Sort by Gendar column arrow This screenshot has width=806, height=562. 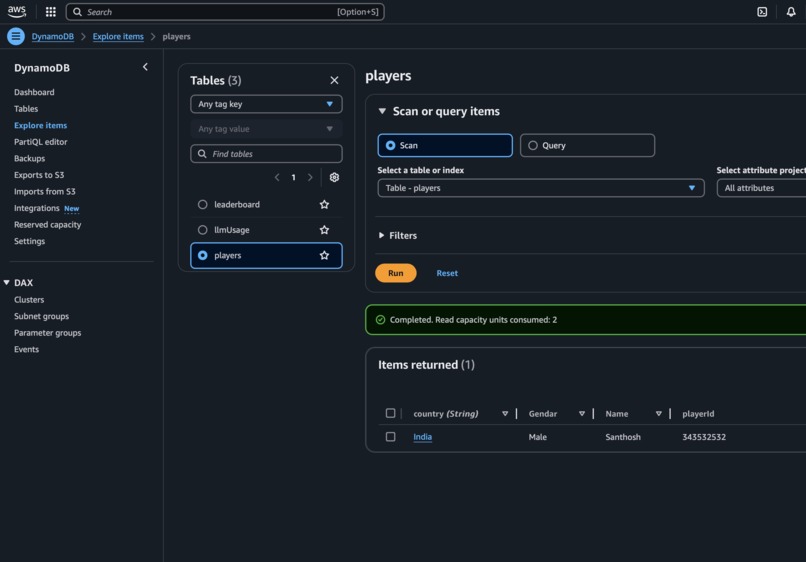click(582, 413)
